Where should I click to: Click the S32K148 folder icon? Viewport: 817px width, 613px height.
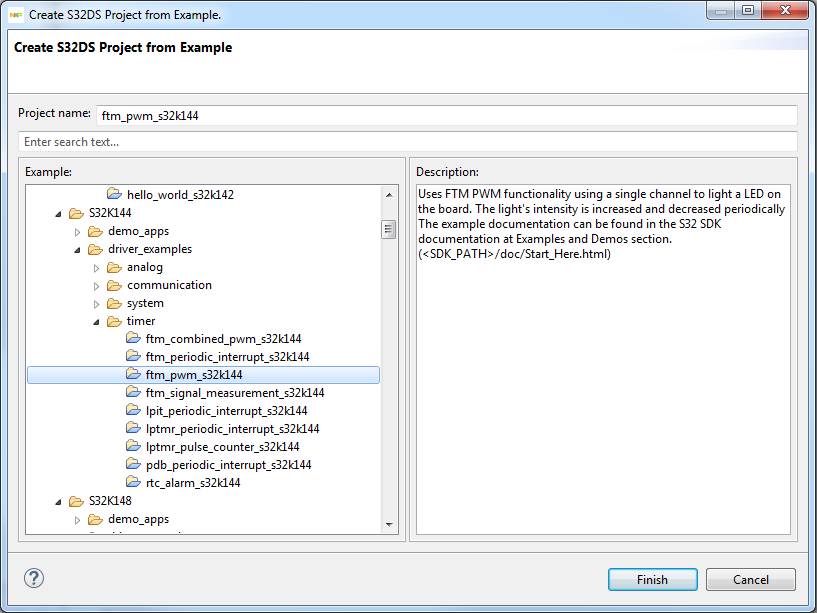point(76,501)
